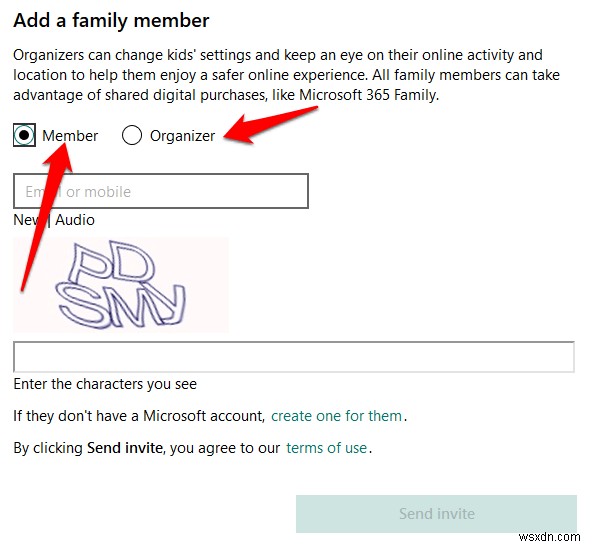592x547 pixels.
Task: Open 'create one for them' link
Action: (336, 416)
